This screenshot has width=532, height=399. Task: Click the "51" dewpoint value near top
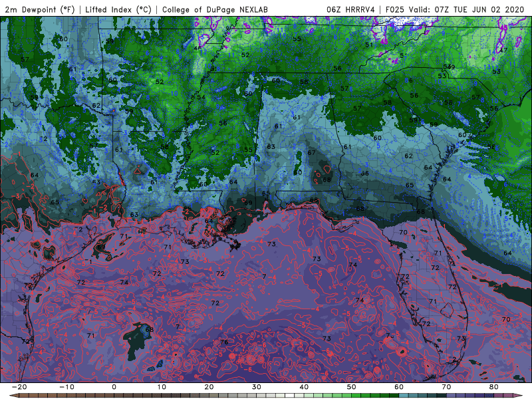(x=369, y=45)
